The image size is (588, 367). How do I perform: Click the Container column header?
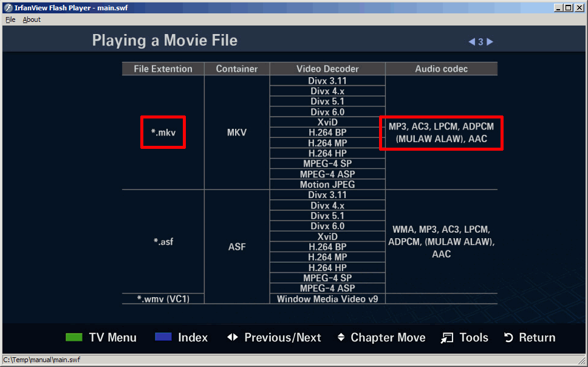pyautogui.click(x=237, y=69)
